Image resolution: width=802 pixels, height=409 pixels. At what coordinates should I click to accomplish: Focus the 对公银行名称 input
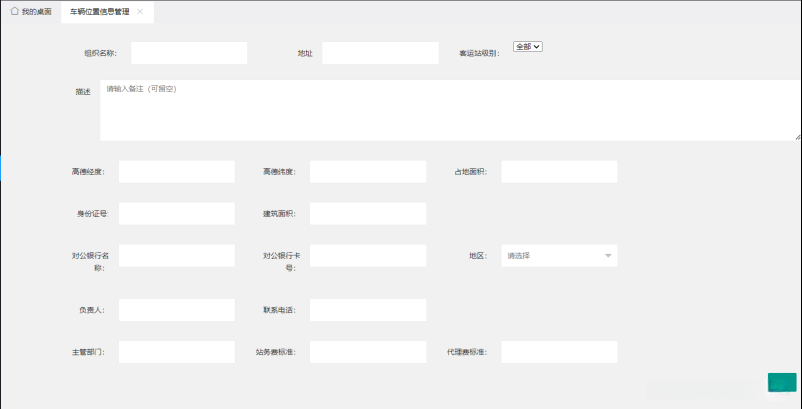coord(176,256)
